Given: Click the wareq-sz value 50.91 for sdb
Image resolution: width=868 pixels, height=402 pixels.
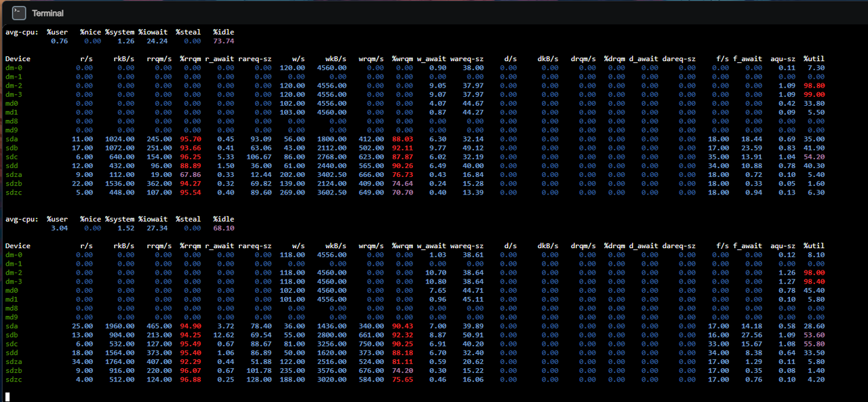Looking at the screenshot, I should click(473, 335).
